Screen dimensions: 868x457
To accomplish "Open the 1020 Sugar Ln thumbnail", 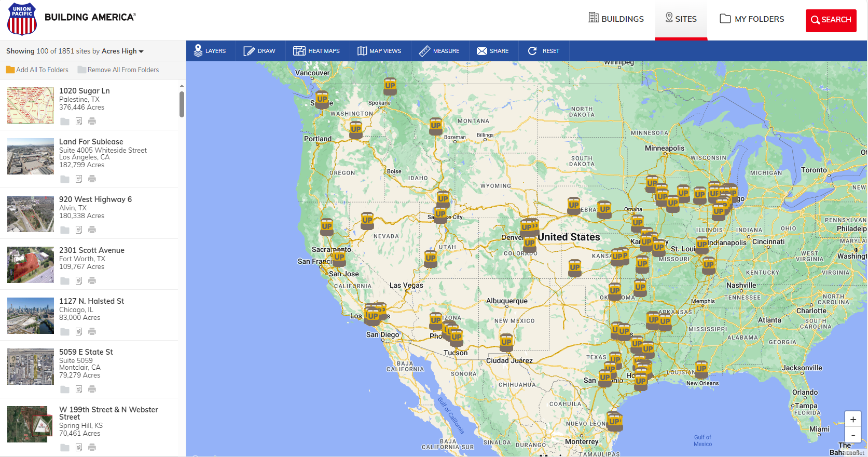I will [31, 105].
